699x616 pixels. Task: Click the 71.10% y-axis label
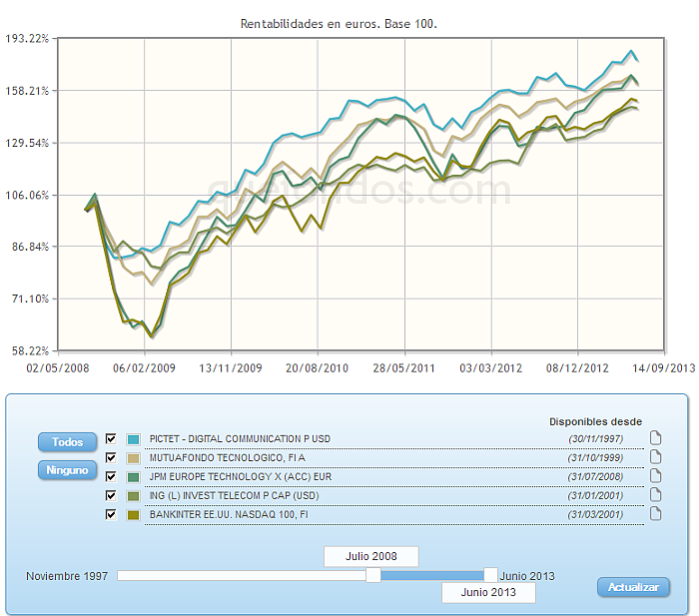(30, 299)
